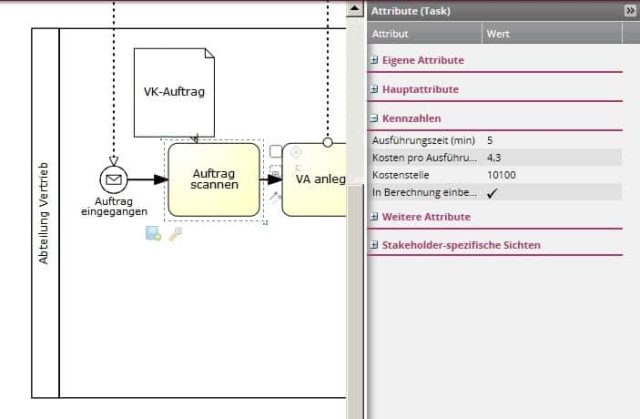640x419 pixels.
Task: Click the add-image icon below the task
Action: (x=153, y=233)
